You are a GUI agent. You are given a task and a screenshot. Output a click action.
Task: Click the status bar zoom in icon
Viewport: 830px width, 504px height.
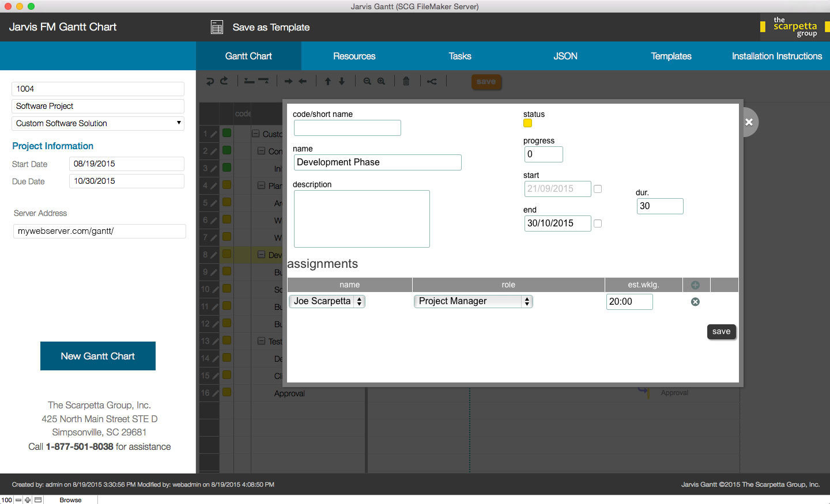28,500
